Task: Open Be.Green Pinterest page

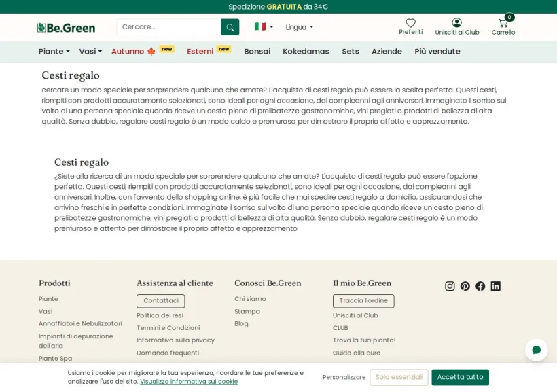Action: [x=465, y=286]
